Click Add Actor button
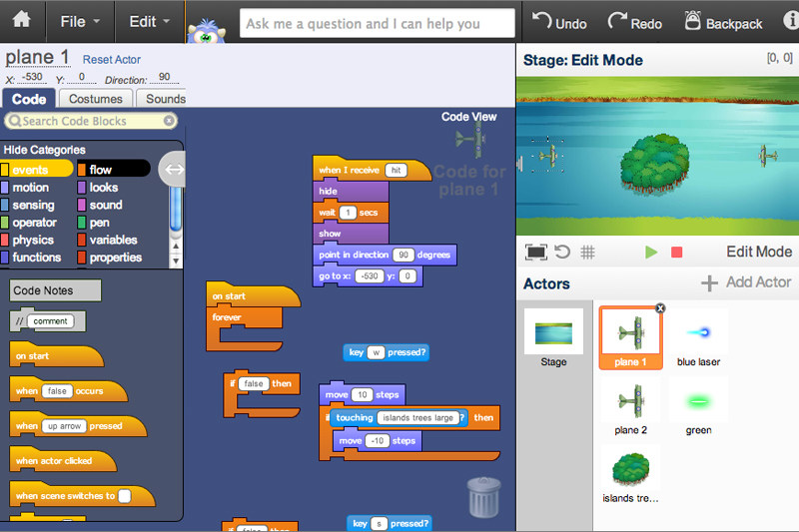The height and width of the screenshot is (532, 799). click(x=745, y=282)
